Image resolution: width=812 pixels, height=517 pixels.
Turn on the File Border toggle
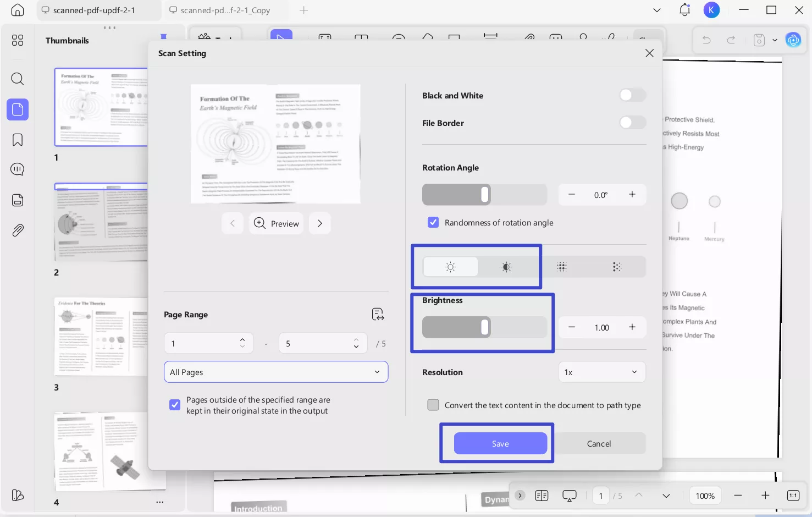coord(632,122)
